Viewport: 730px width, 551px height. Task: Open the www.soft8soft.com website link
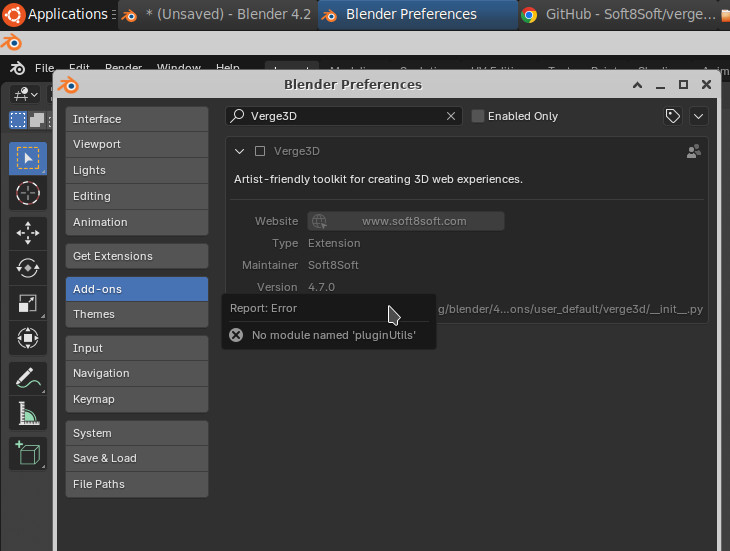click(406, 221)
